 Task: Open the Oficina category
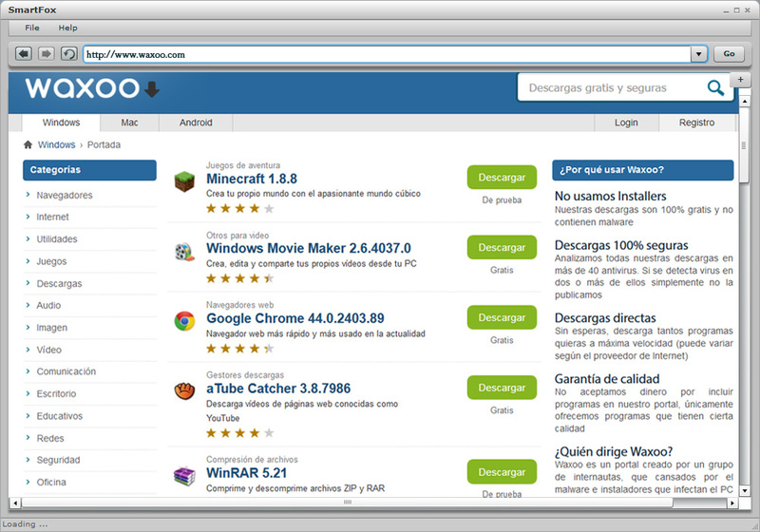(51, 483)
